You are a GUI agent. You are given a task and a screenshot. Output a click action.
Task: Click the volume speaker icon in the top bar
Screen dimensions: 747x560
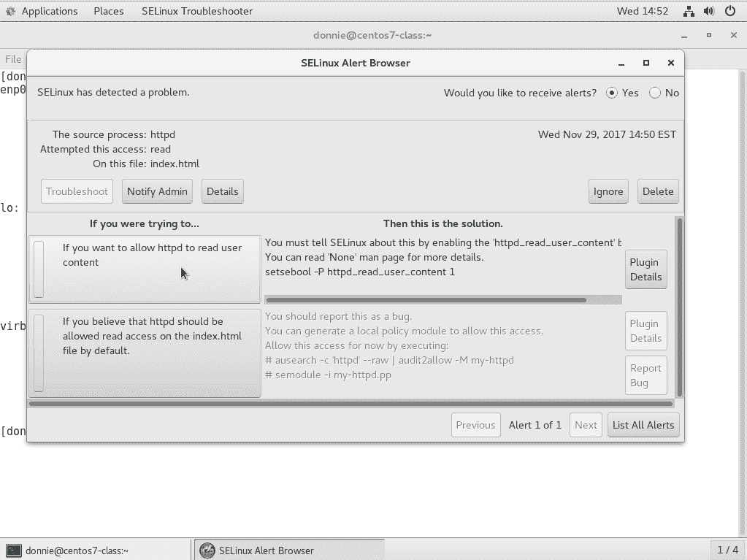pyautogui.click(x=709, y=11)
